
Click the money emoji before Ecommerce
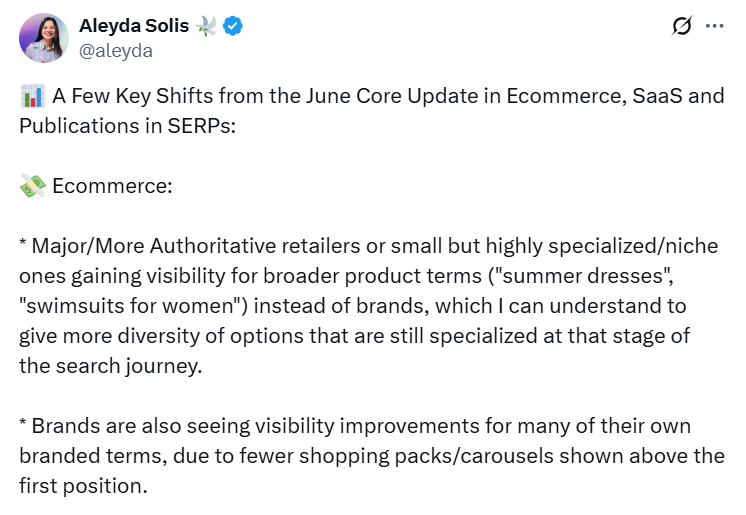tap(31, 186)
